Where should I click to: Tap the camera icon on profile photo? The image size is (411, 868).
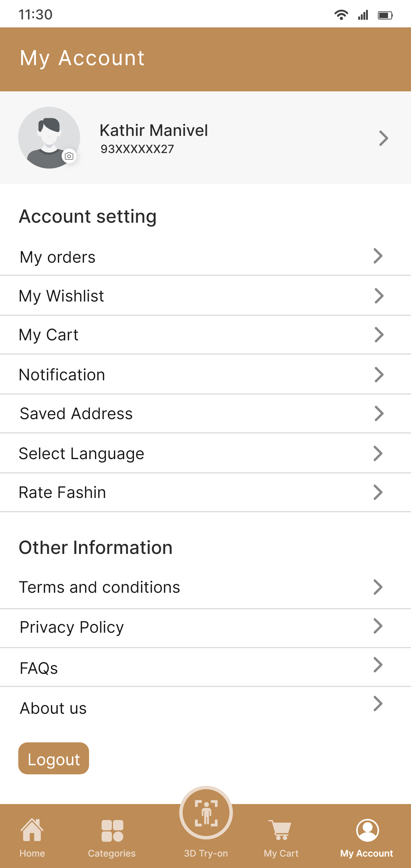69,156
